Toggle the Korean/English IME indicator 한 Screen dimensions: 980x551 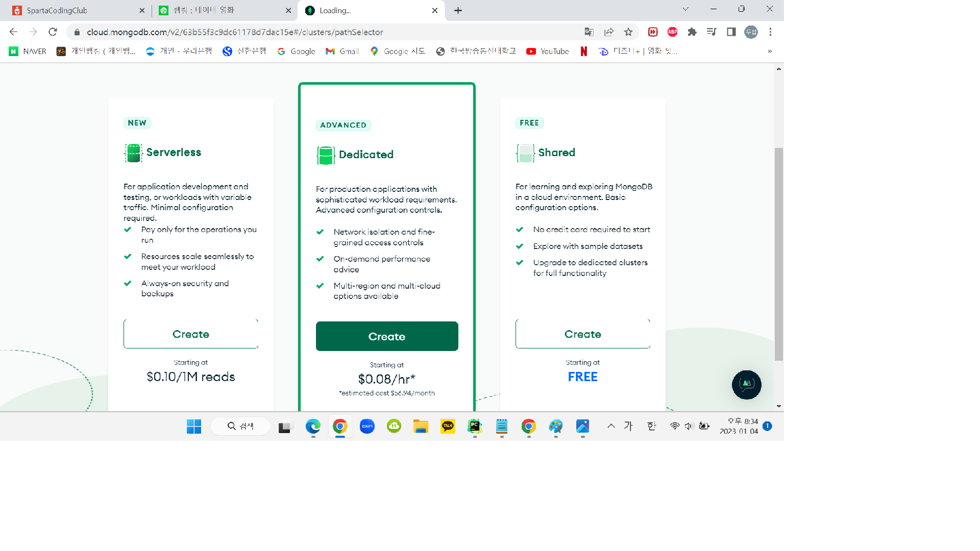tap(651, 426)
